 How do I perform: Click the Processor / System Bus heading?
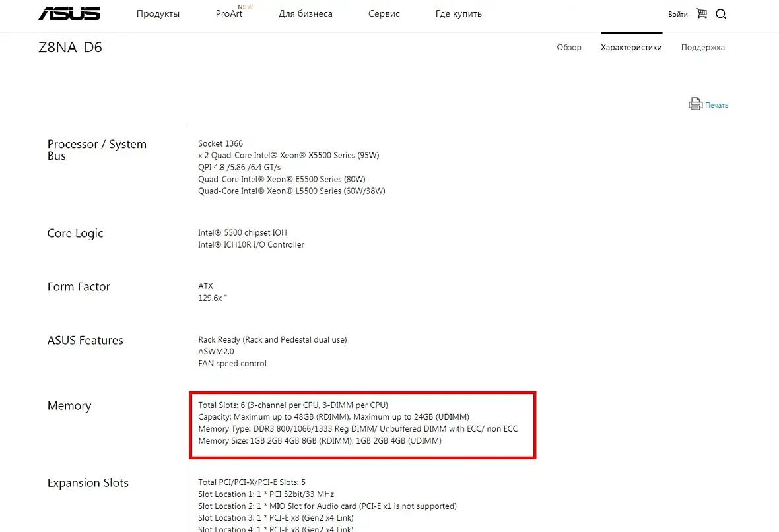pyautogui.click(x=97, y=150)
